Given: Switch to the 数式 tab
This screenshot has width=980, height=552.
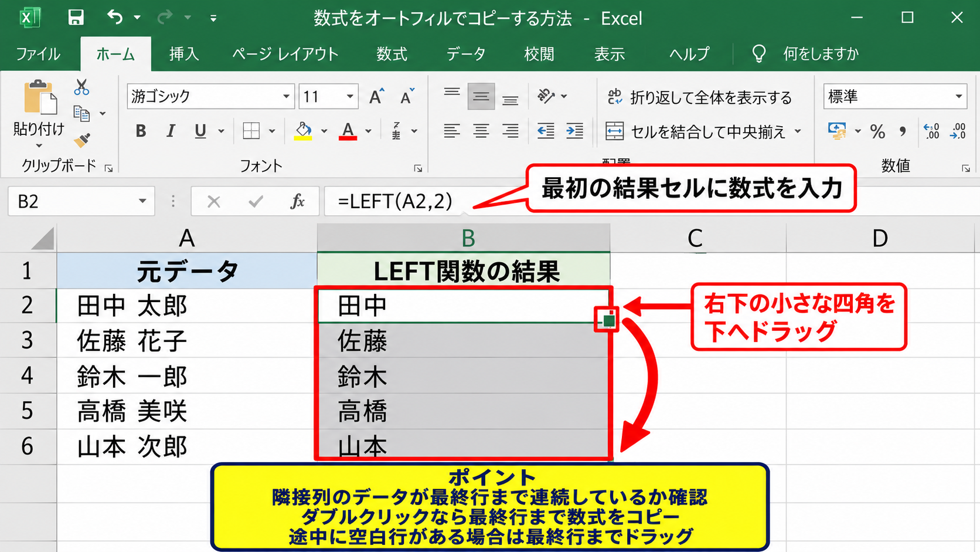Looking at the screenshot, I should pos(392,54).
